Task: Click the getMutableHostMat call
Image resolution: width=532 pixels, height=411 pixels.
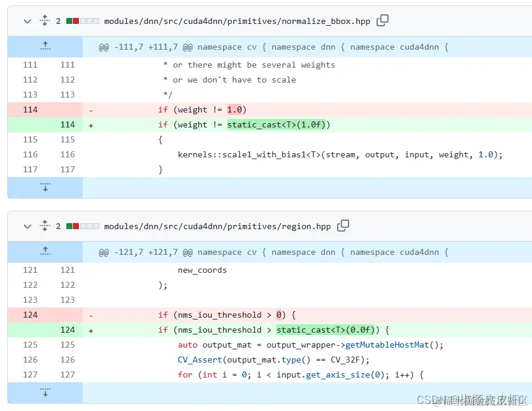Action: click(387, 345)
